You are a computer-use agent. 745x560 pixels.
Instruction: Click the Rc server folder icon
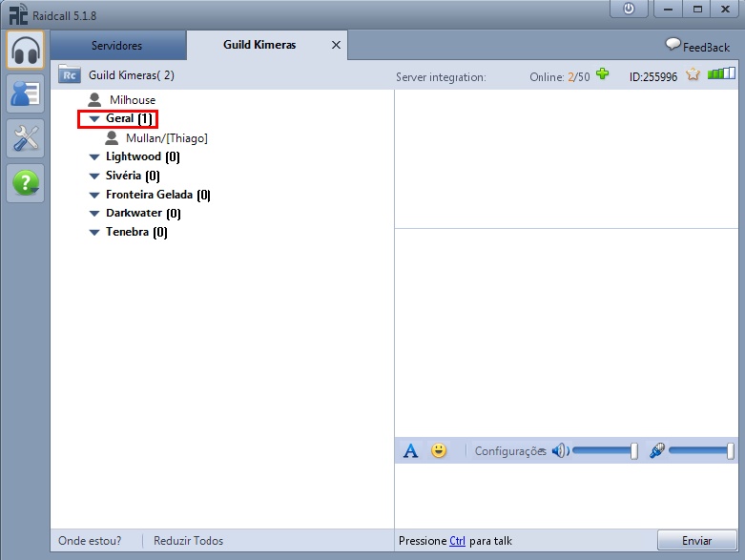[70, 75]
